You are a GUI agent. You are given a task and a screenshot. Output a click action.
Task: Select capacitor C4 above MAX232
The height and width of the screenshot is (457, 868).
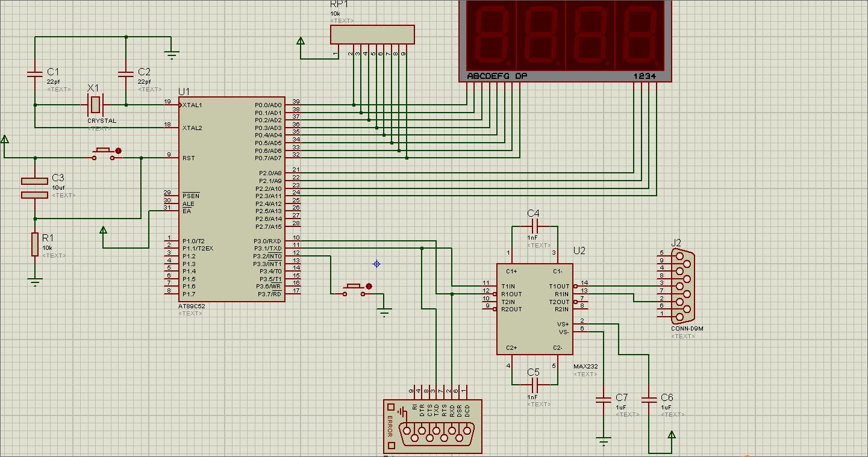pos(534,227)
